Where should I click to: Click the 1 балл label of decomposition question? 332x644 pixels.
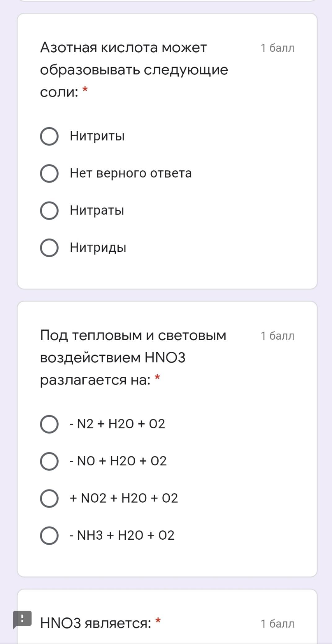(277, 336)
